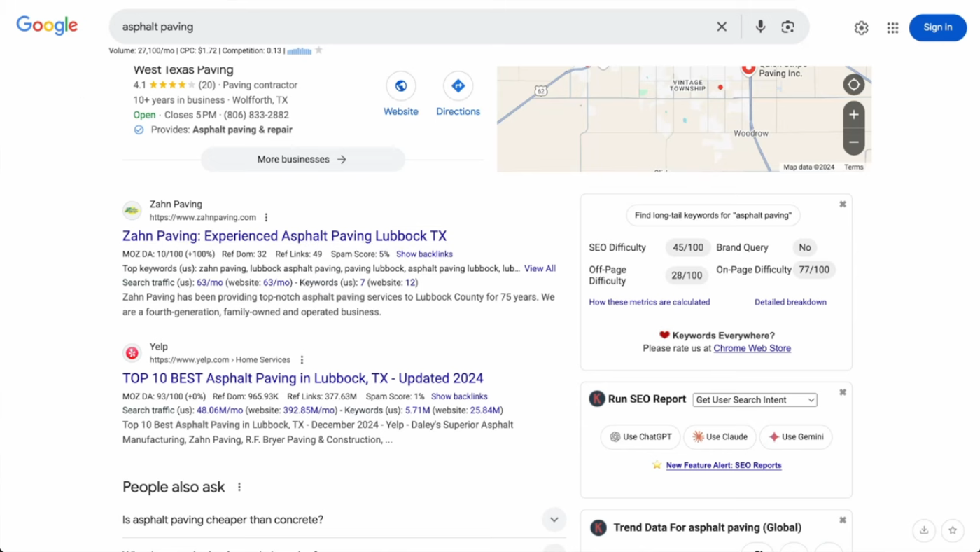Start voice search with microphone icon
The width and height of the screenshot is (980, 552).
pyautogui.click(x=760, y=27)
